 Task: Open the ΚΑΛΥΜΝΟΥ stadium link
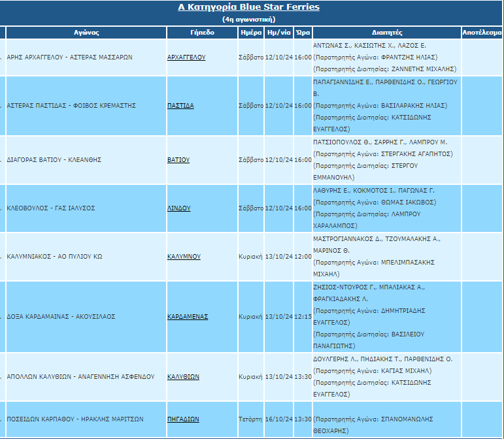184,257
